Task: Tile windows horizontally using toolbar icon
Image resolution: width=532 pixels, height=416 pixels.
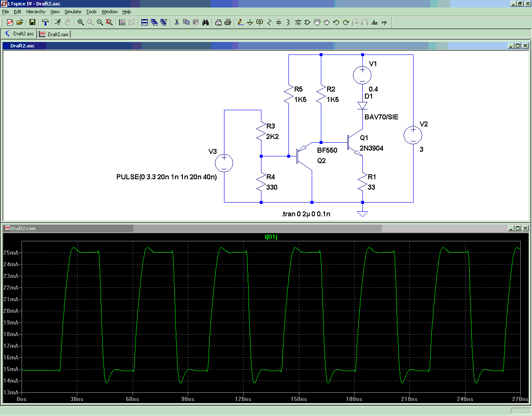Action: click(x=145, y=22)
